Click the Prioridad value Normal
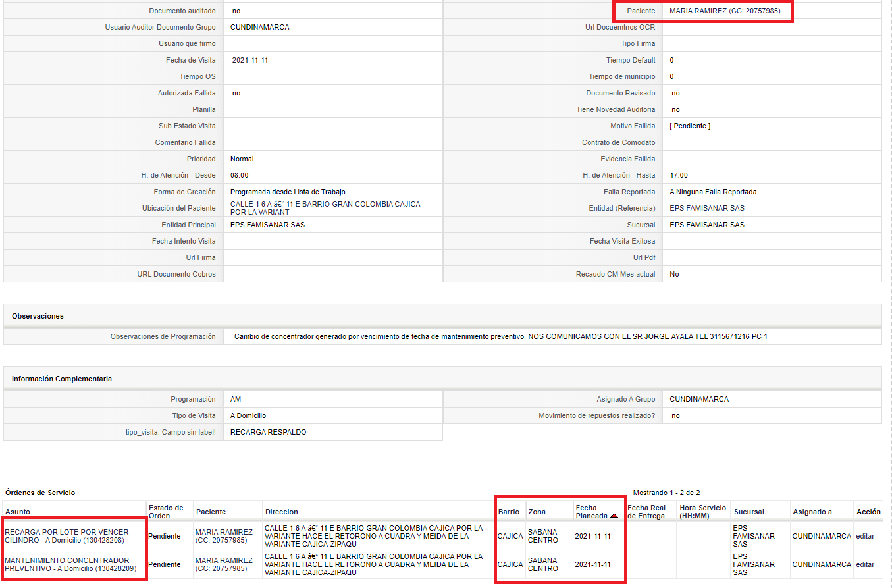The height and width of the screenshot is (588, 892). coord(242,159)
